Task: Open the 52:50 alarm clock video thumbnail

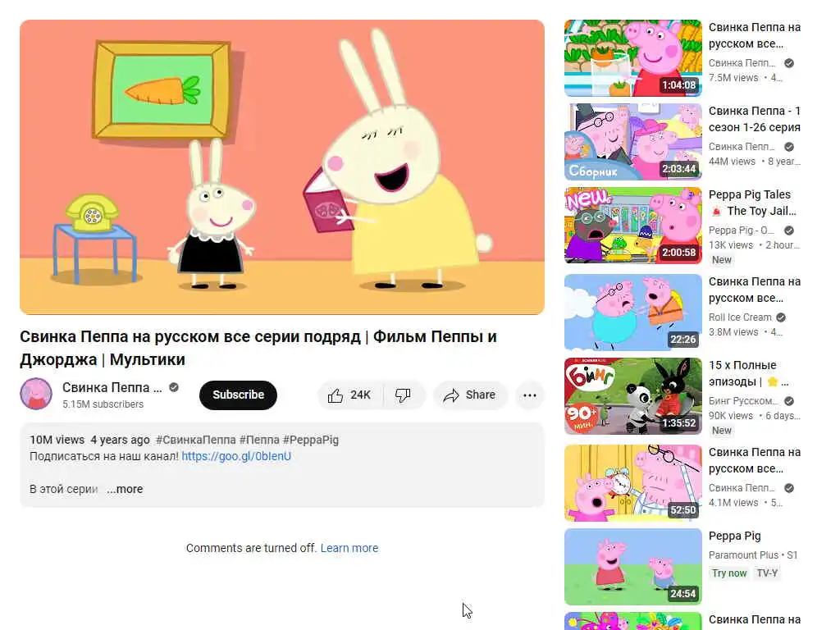Action: [x=632, y=482]
